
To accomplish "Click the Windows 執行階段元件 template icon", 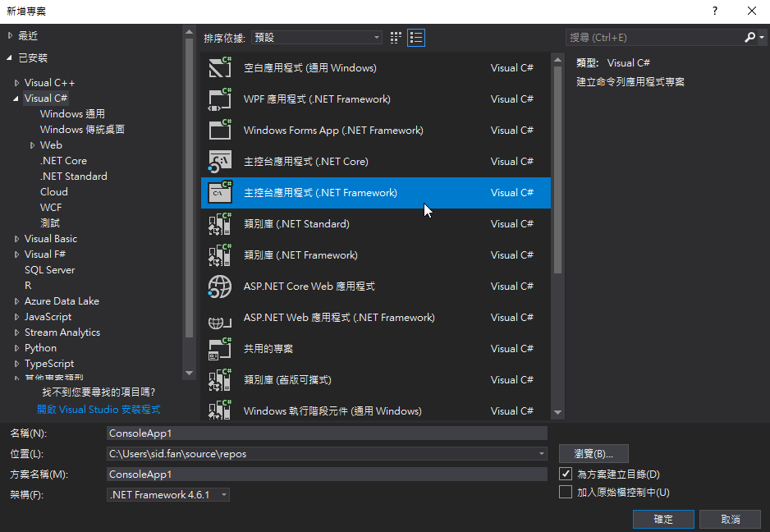I will pos(220,410).
